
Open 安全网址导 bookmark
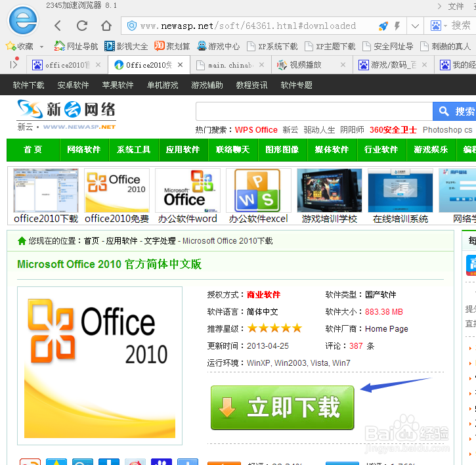click(387, 46)
